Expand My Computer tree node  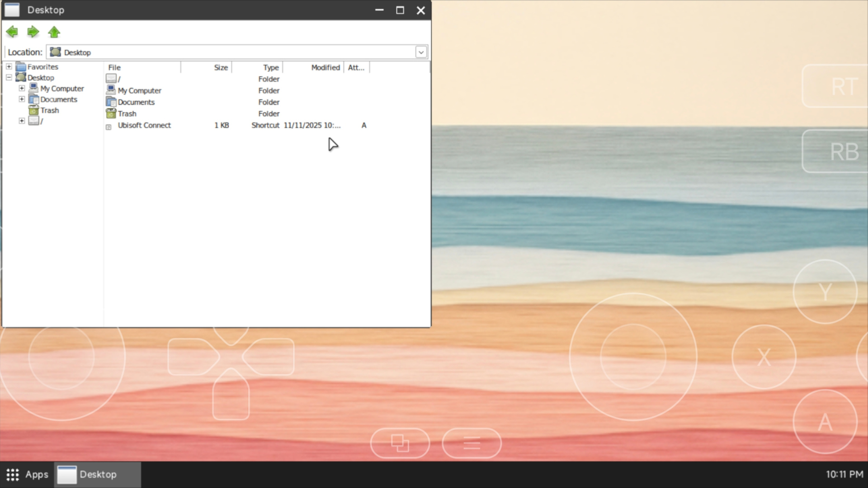22,89
